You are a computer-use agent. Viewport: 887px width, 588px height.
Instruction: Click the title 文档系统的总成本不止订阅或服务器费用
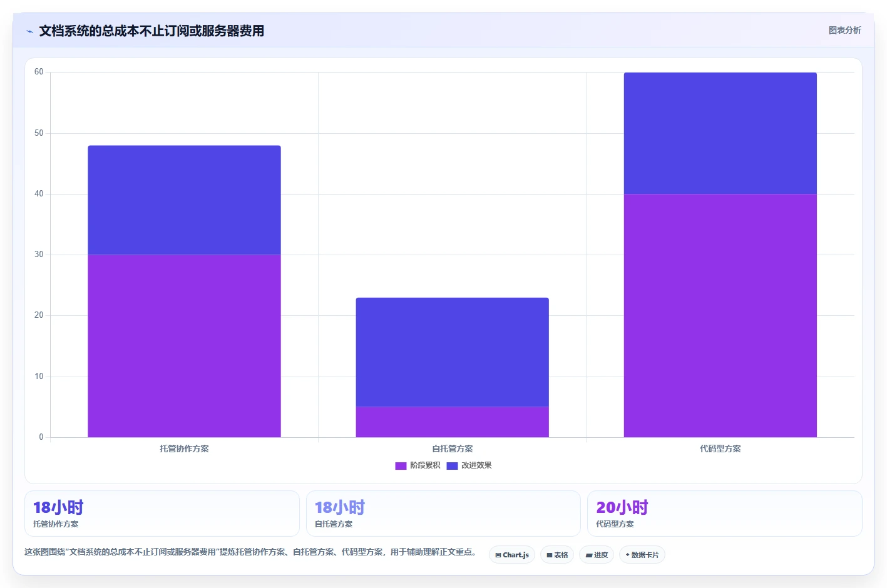coord(151,31)
